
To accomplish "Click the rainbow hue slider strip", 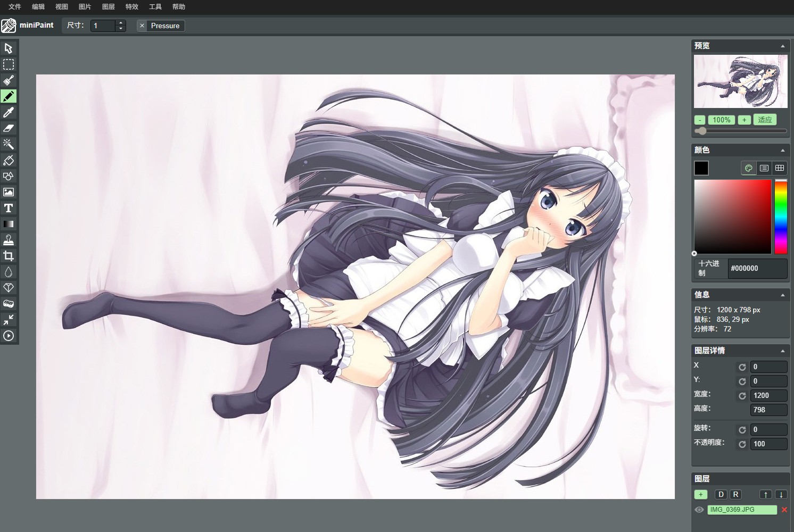I will (781, 217).
